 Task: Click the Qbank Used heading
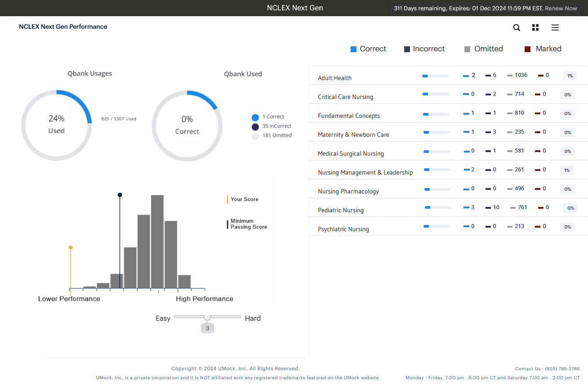point(243,74)
